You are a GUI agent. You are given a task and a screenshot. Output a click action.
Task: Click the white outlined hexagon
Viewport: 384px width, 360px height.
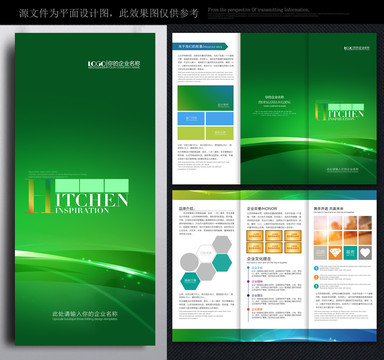[x=206, y=253]
